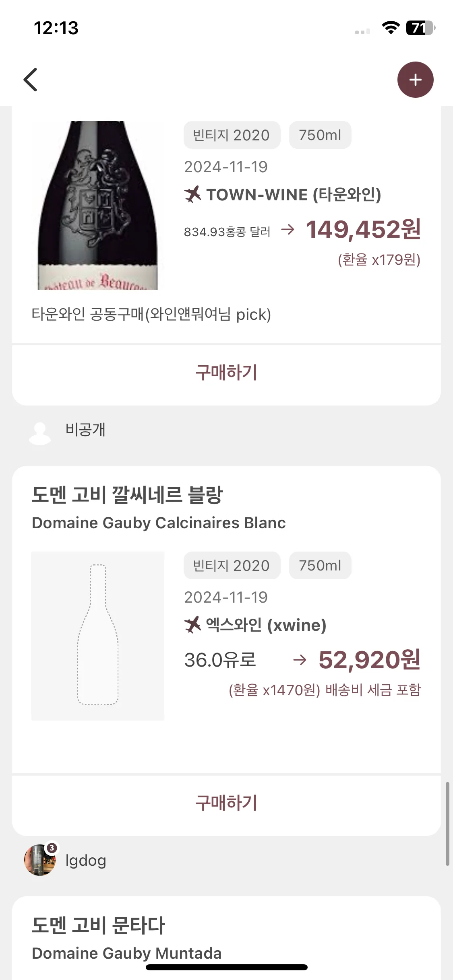Tap the airplane icon beside 엑스와인 (xwine)

click(x=192, y=625)
